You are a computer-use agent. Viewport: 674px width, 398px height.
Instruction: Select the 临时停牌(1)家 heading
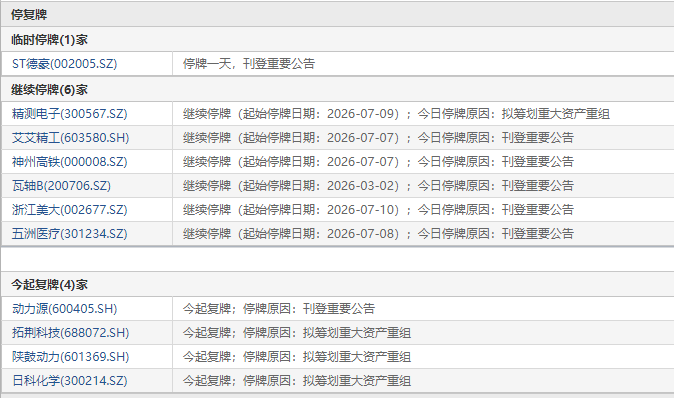(x=49, y=40)
